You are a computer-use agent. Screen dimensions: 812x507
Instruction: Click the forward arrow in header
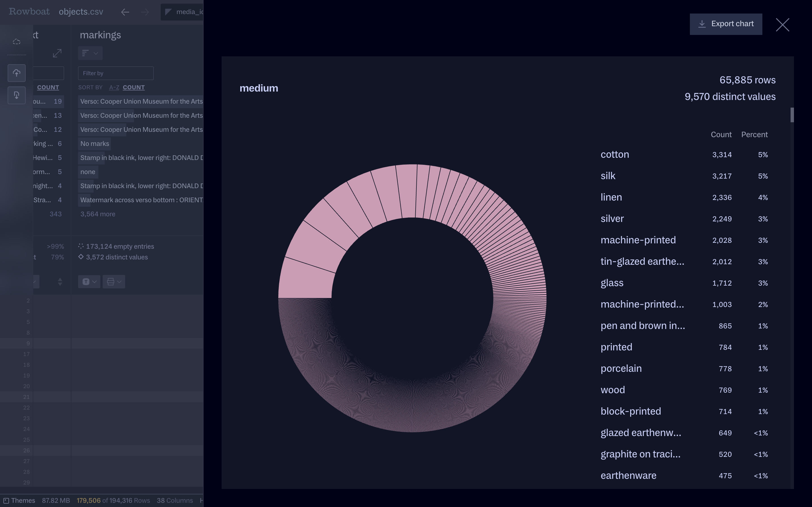145,12
